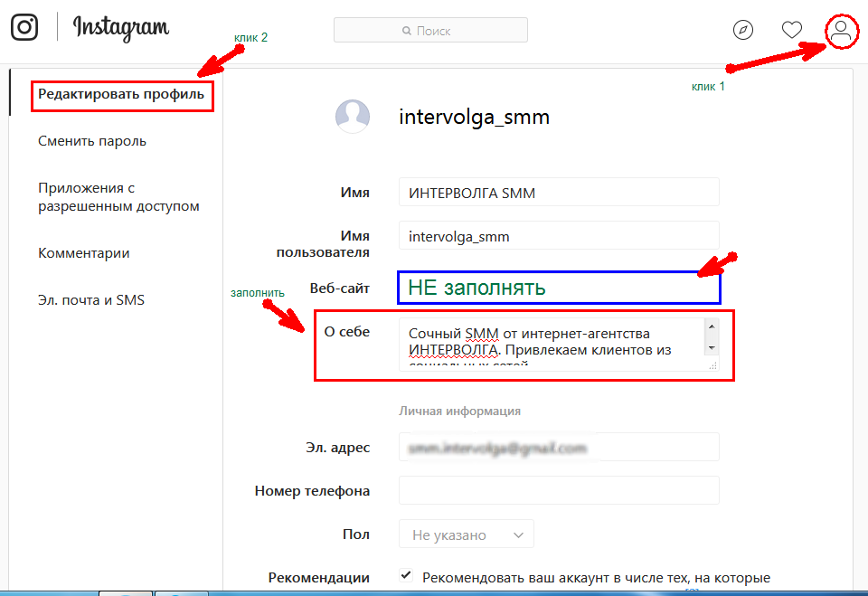Click the Веб-сайт input field
Image resolution: width=868 pixels, height=596 pixels.
coord(559,288)
